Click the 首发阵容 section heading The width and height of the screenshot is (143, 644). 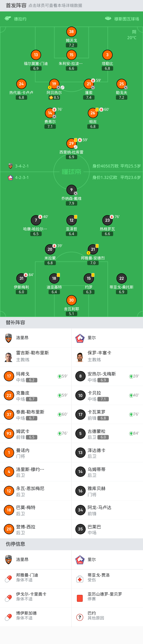pyautogui.click(x=16, y=6)
